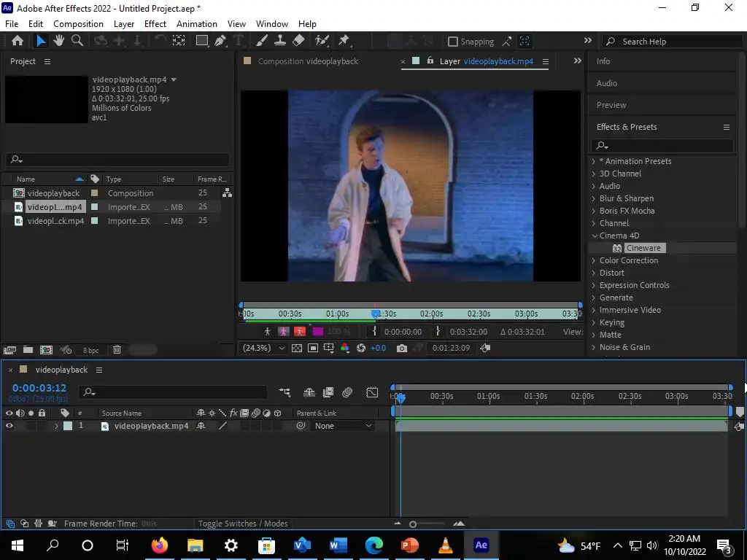Click Toggle Switches / Modes button
Viewport: 747px width, 560px height.
click(x=243, y=524)
